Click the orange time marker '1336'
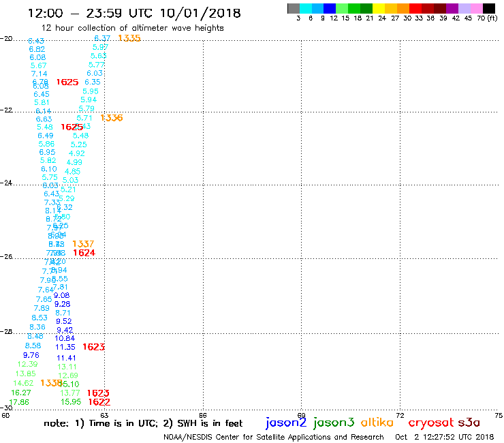 [x=112, y=118]
